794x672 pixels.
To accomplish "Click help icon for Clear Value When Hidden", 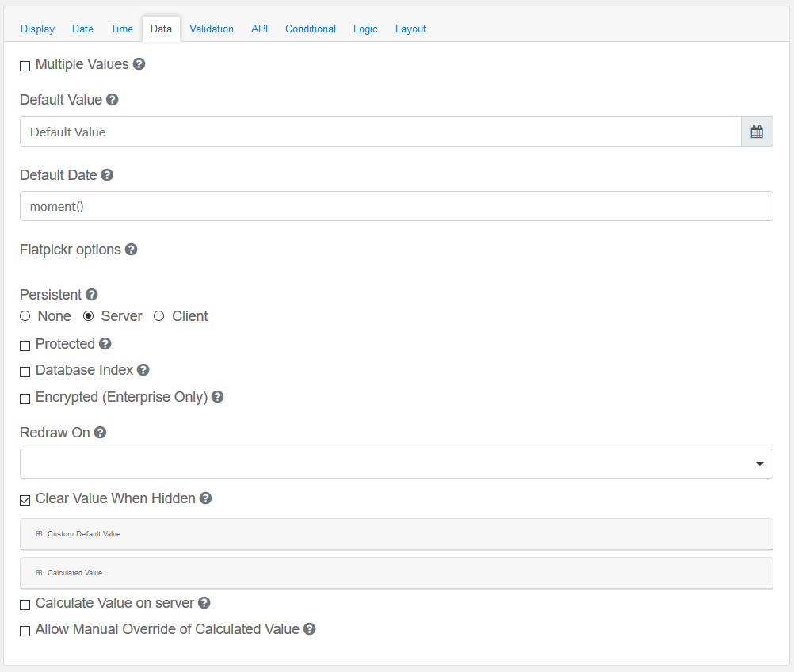I will coord(205,498).
